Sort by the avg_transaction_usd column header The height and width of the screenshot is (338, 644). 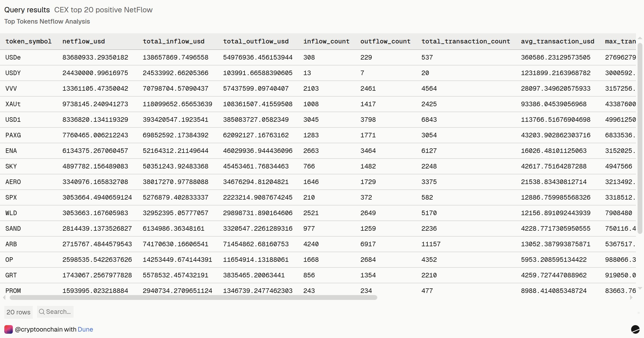558,41
